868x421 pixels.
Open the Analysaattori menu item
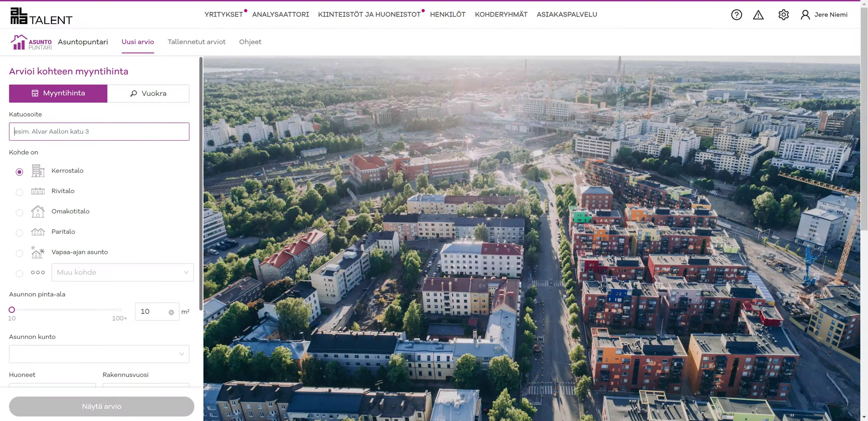click(280, 14)
